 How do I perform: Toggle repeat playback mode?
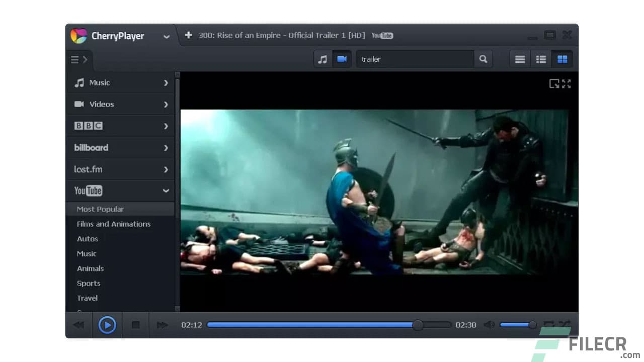pos(548,325)
